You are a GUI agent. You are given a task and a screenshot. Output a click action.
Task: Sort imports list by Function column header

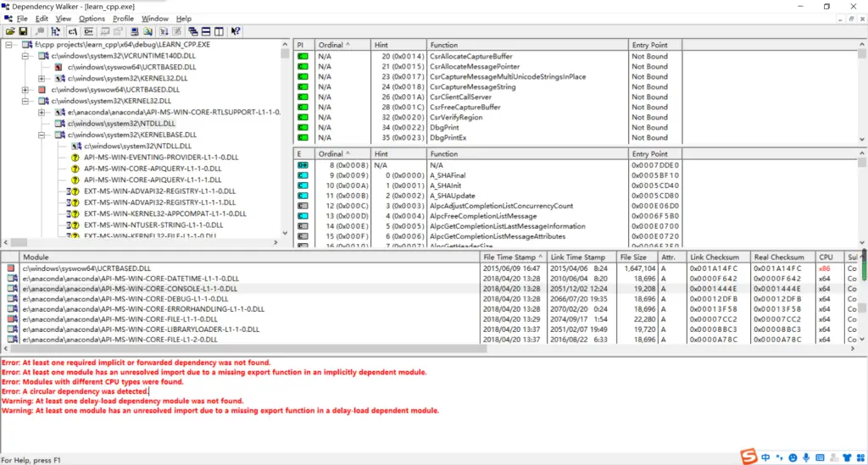527,45
